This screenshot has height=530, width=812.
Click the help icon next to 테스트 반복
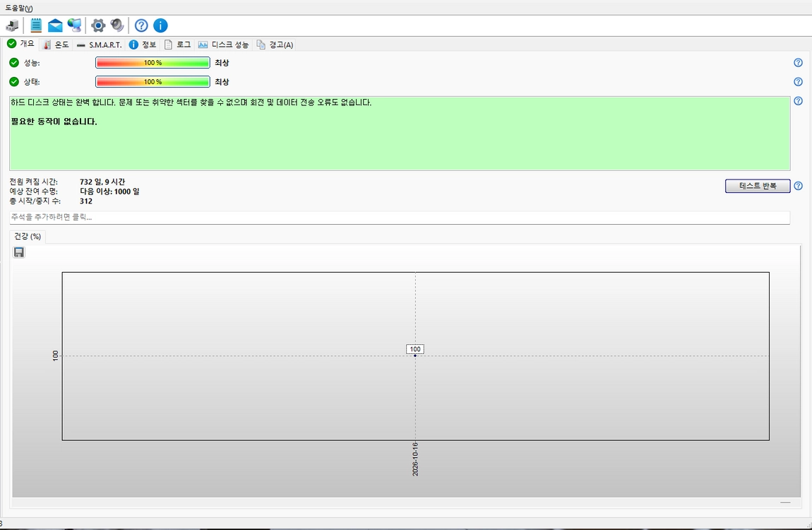point(798,186)
